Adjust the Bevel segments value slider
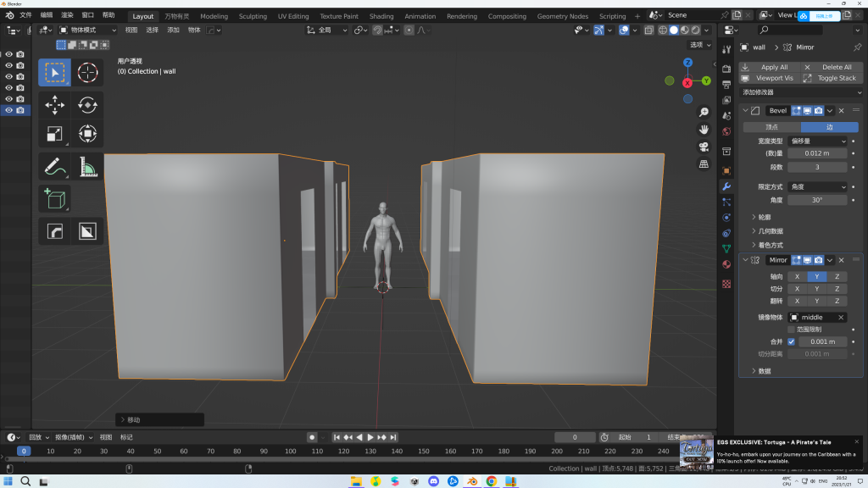Screen dimensions: 868x488 pyautogui.click(x=817, y=167)
